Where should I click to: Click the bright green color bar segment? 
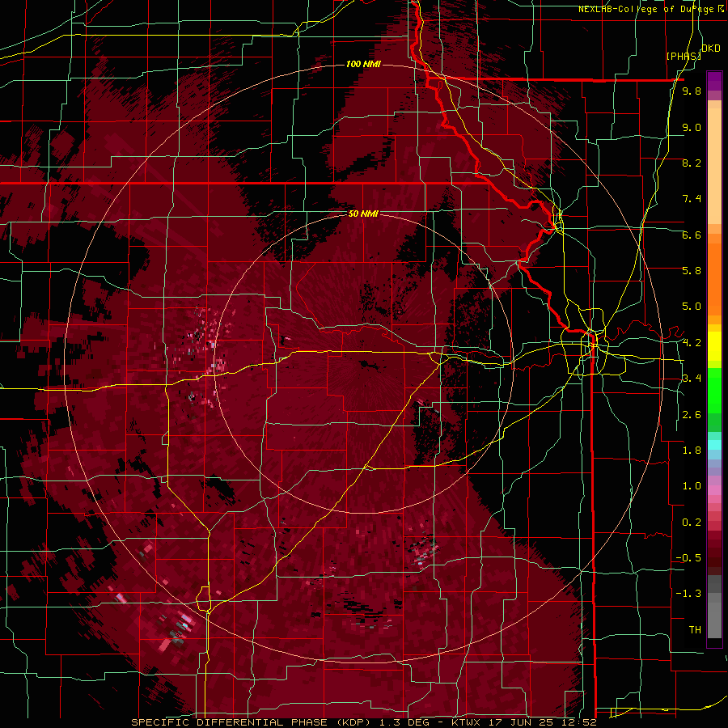tap(714, 390)
